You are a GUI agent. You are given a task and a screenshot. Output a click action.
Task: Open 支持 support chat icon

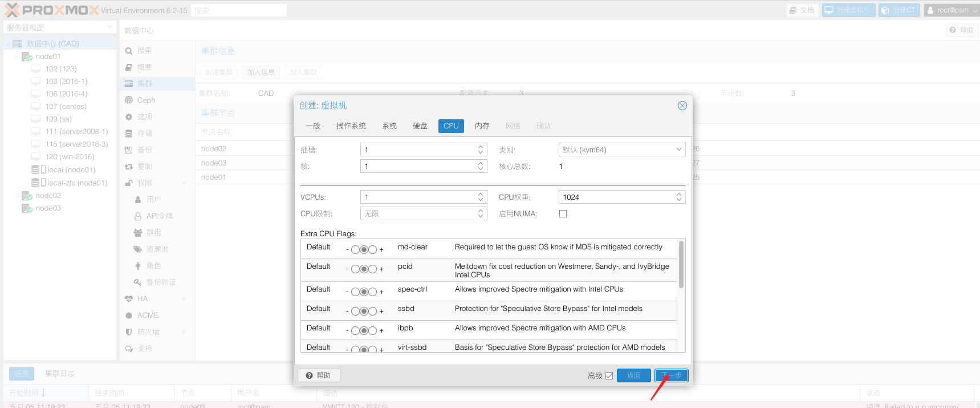coord(129,349)
